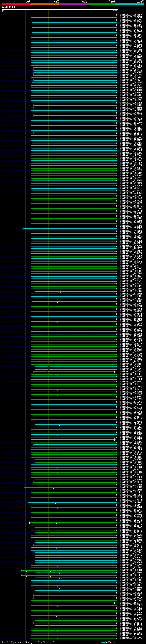Select the AV419279 query title
This screenshot has height=644, width=146.
click(x=8, y=8)
